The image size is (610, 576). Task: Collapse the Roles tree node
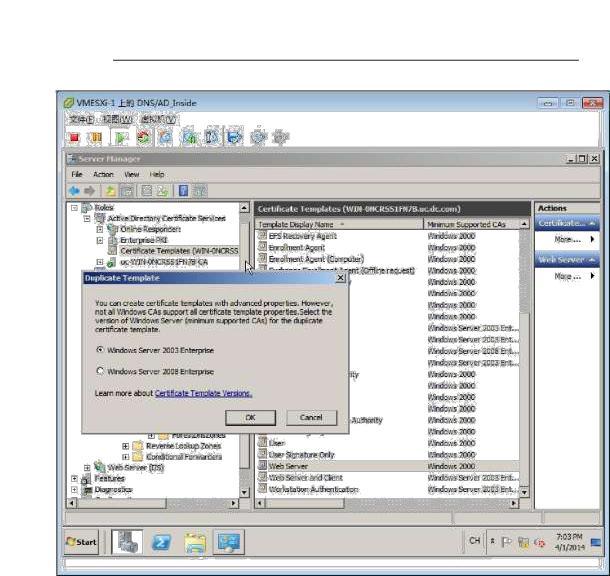click(x=74, y=208)
